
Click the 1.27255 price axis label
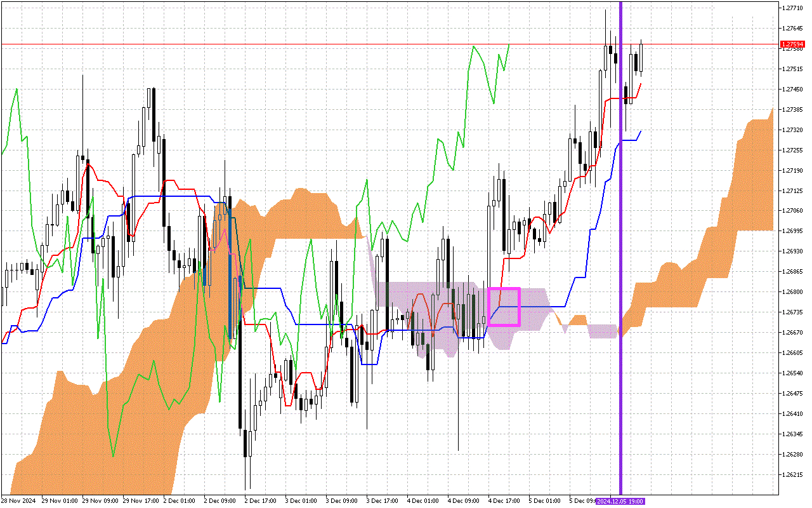pos(792,150)
